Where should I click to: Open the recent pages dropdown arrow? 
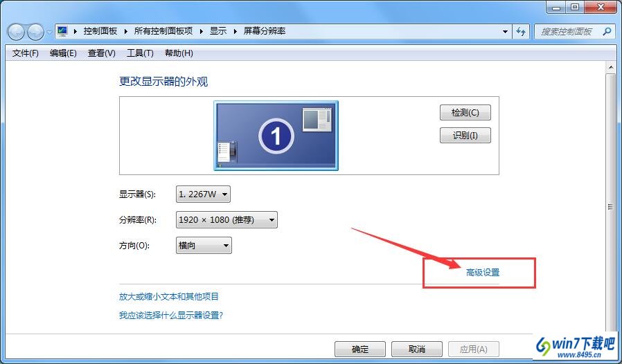coord(49,32)
